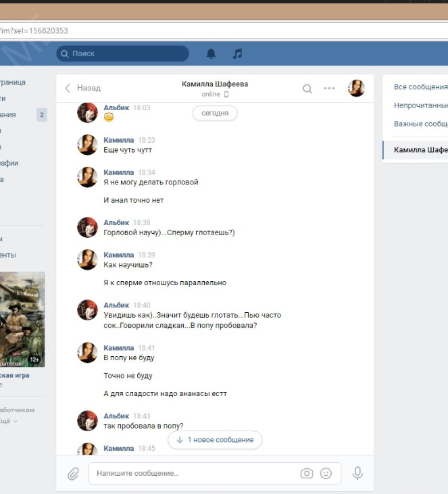Switch to "Важные сообщения" filter

(420, 124)
